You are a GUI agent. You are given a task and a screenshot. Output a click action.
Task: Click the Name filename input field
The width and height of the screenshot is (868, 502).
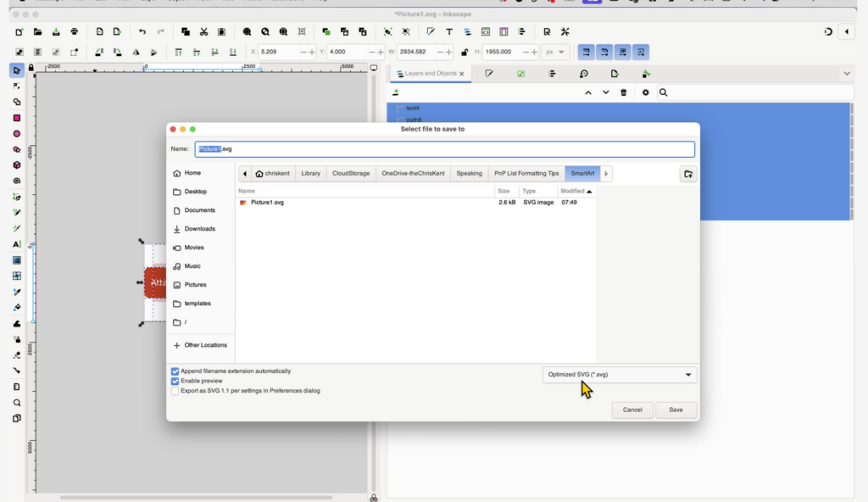click(445, 149)
